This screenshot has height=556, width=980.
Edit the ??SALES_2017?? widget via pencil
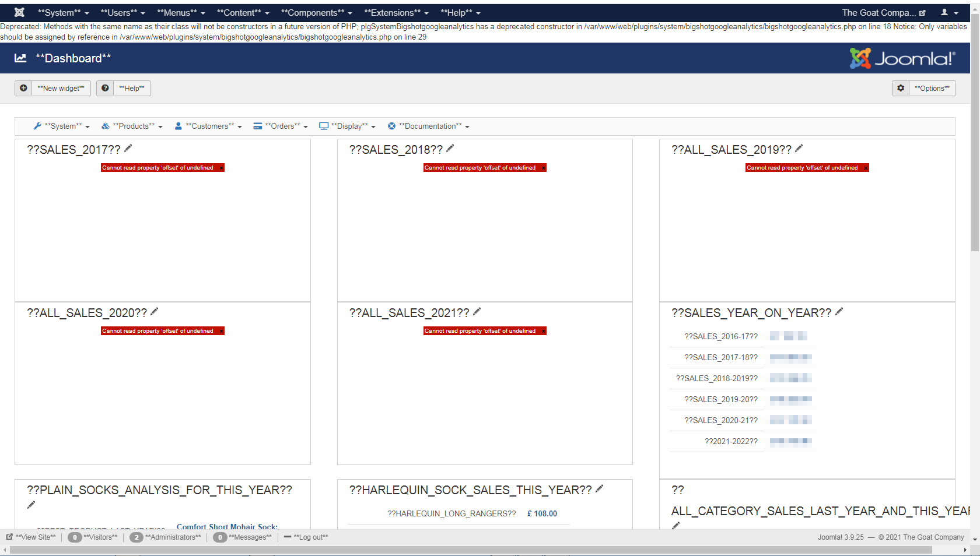[128, 149]
